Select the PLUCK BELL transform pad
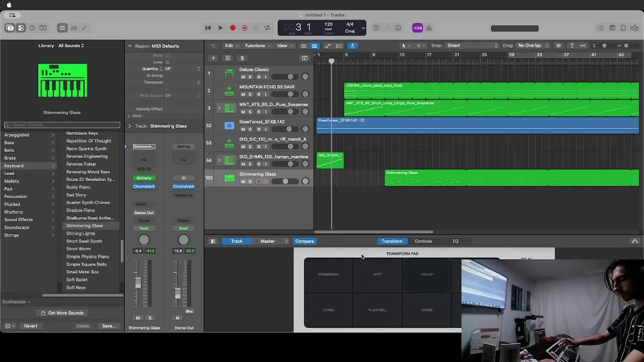 378,310
